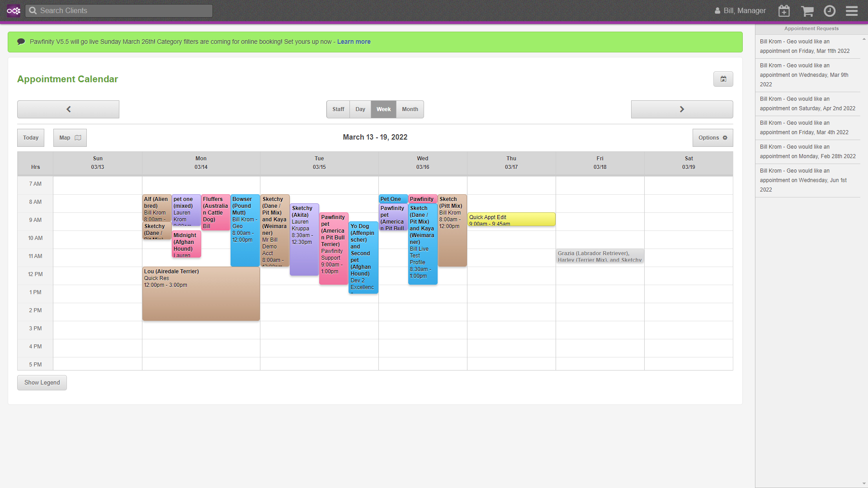This screenshot has height=488, width=868.
Task: Open the Options dropdown
Action: point(712,138)
